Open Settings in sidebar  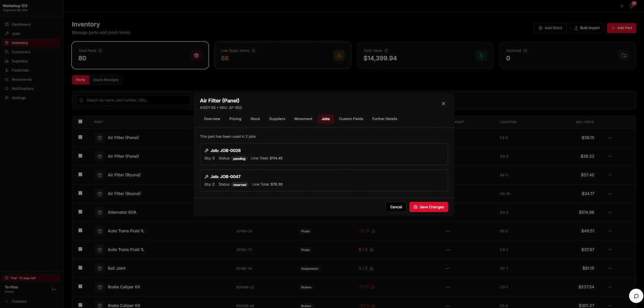(31, 98)
